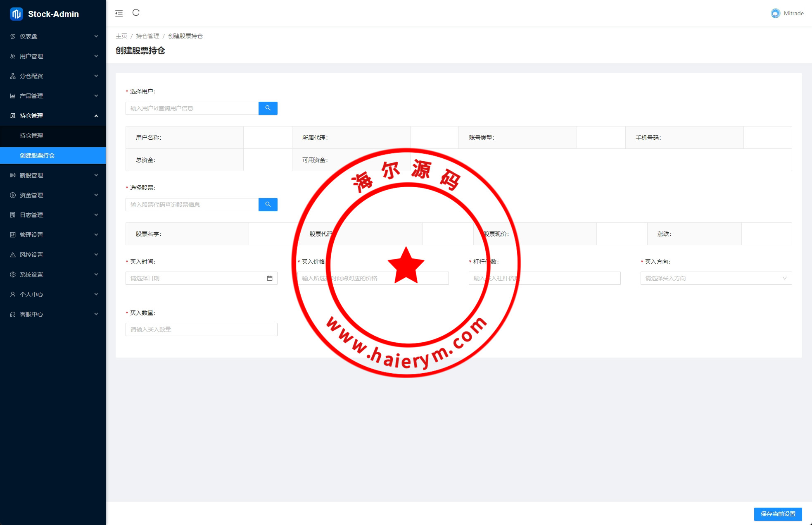Select 创建股票持仓 submenu item

pos(37,155)
